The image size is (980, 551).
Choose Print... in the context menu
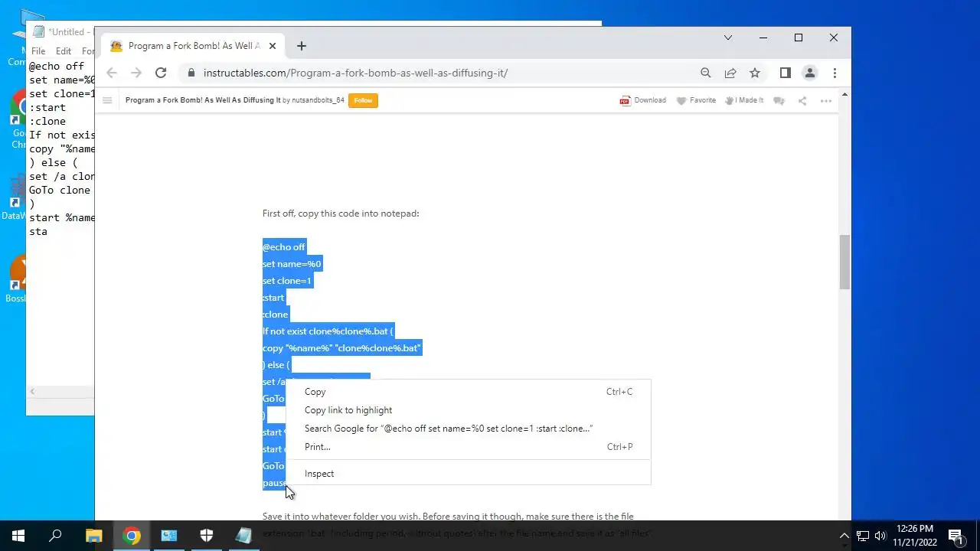point(468,447)
